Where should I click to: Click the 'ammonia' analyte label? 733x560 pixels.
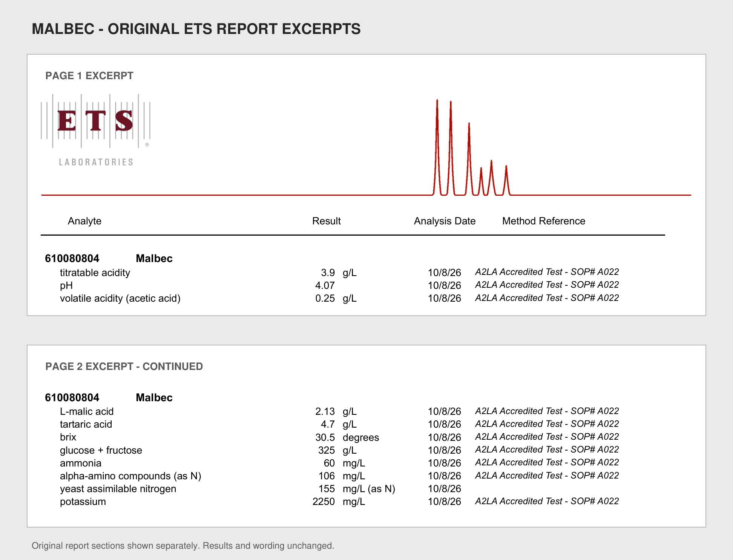(x=81, y=463)
